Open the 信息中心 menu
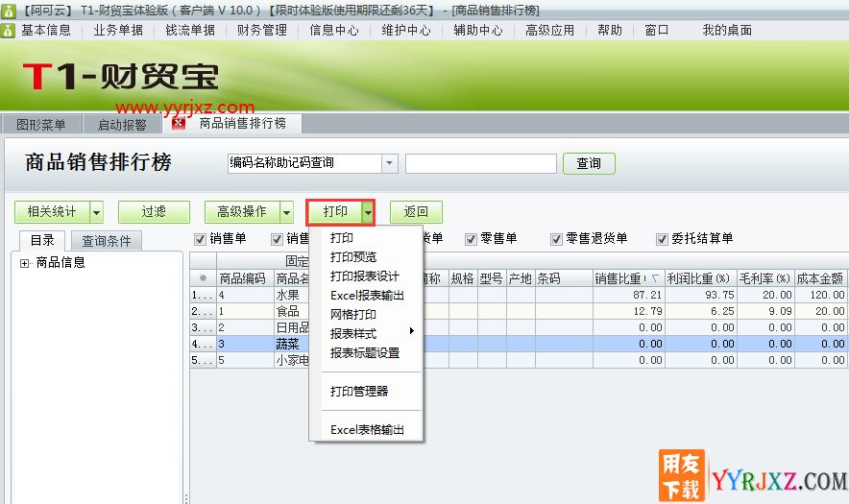 click(x=334, y=31)
